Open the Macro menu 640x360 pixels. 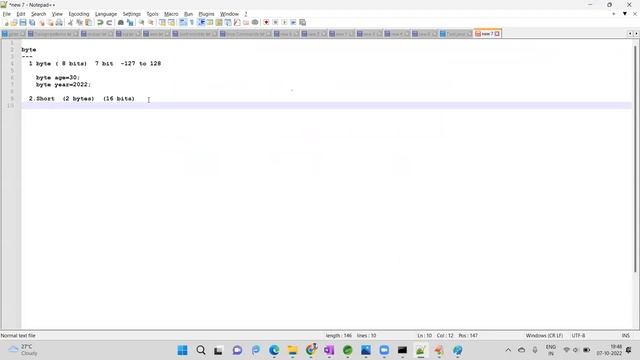tap(171, 14)
